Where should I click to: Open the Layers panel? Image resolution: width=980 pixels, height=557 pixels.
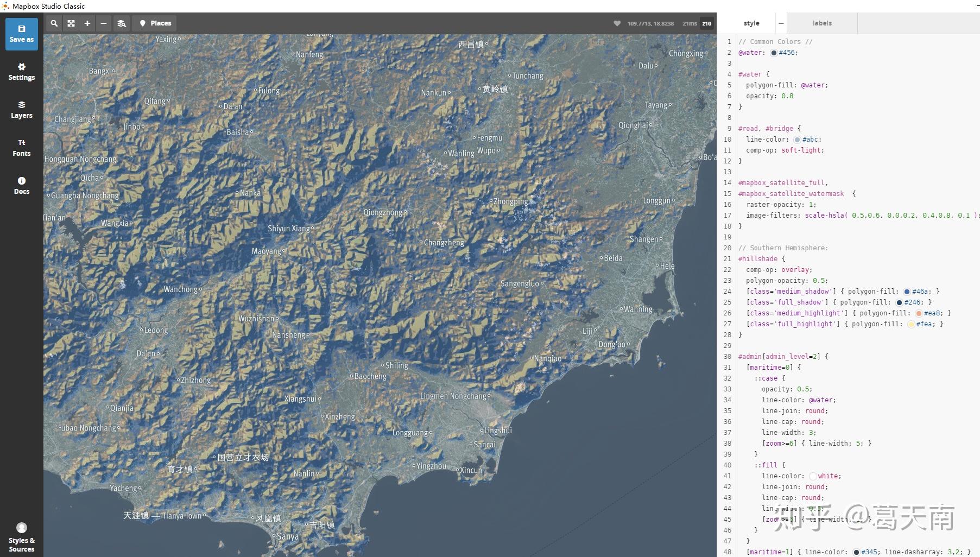point(22,110)
